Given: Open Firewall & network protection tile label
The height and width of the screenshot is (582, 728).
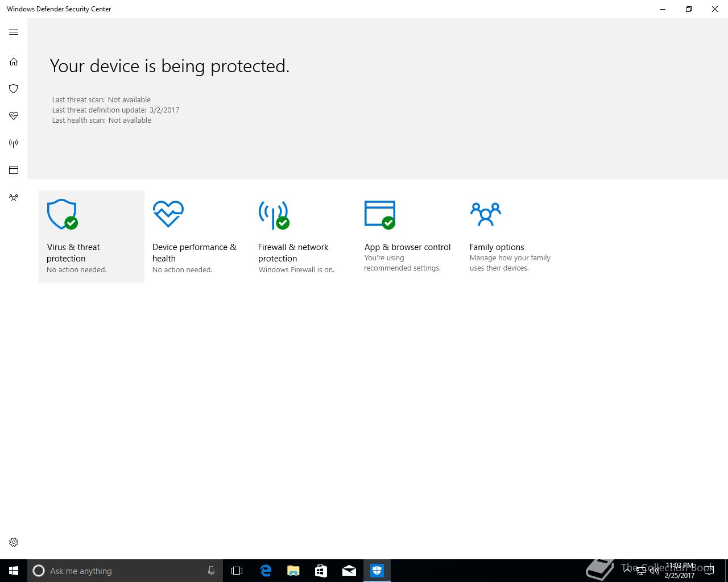Looking at the screenshot, I should tap(293, 253).
